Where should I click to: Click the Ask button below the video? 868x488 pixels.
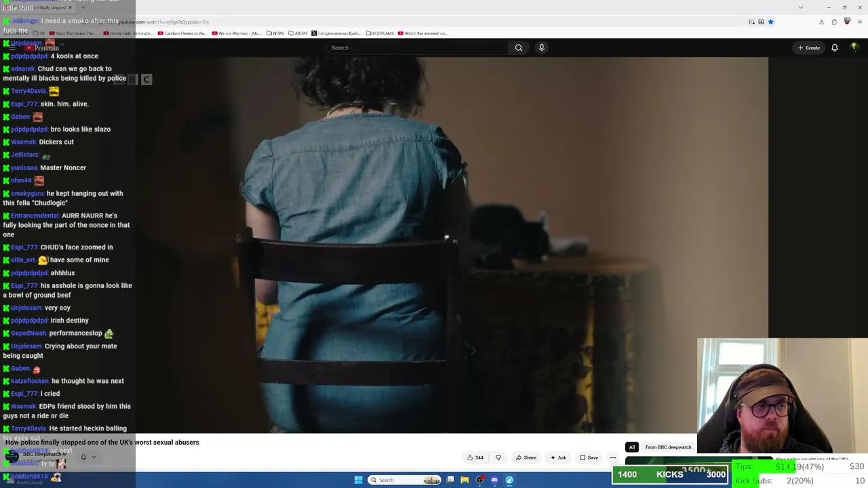(x=559, y=457)
